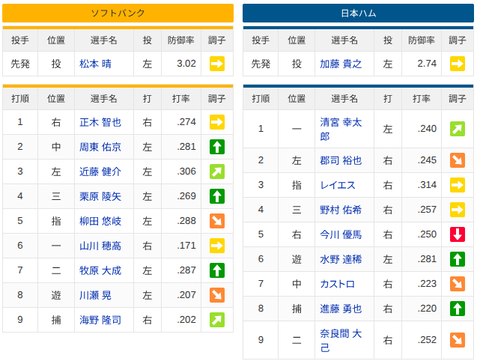Click 野村 佑希 yellow steady condition icon
Image resolution: width=480 pixels, height=364 pixels.
click(457, 210)
